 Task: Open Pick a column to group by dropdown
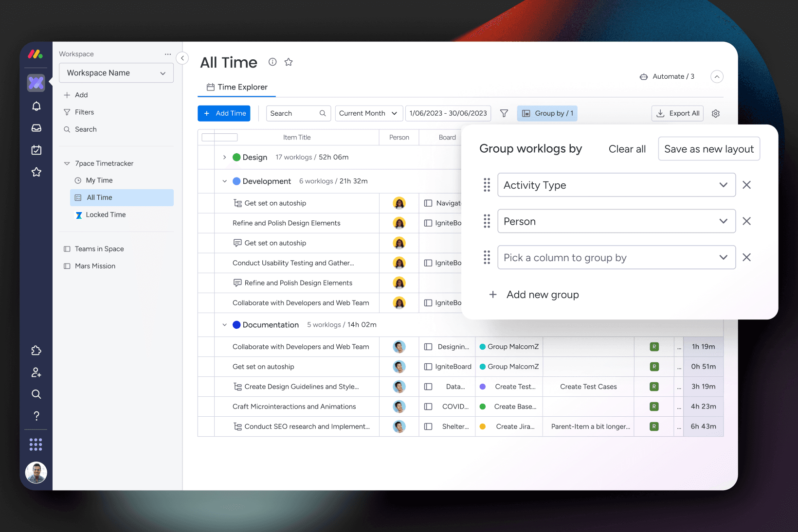[617, 257]
